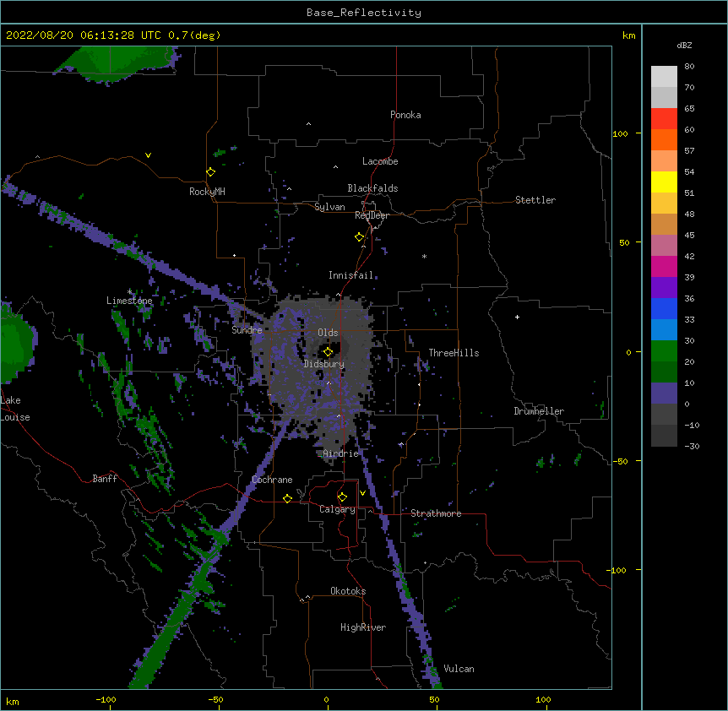This screenshot has height=711, width=728.
Task: Click the Drumheller label
Action: pyautogui.click(x=539, y=411)
